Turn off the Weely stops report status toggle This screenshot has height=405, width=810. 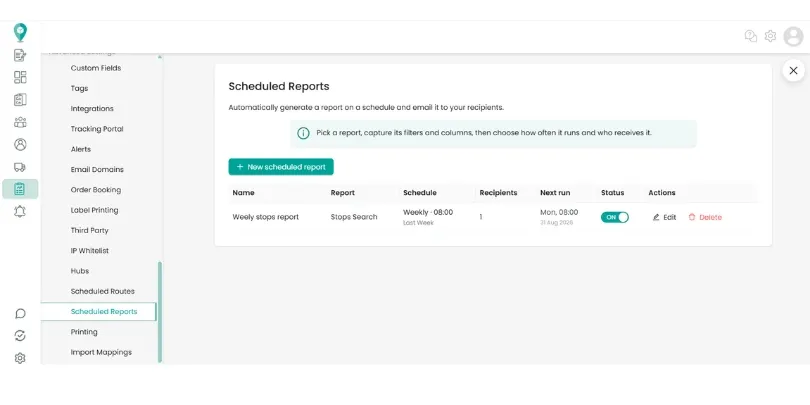click(x=615, y=217)
